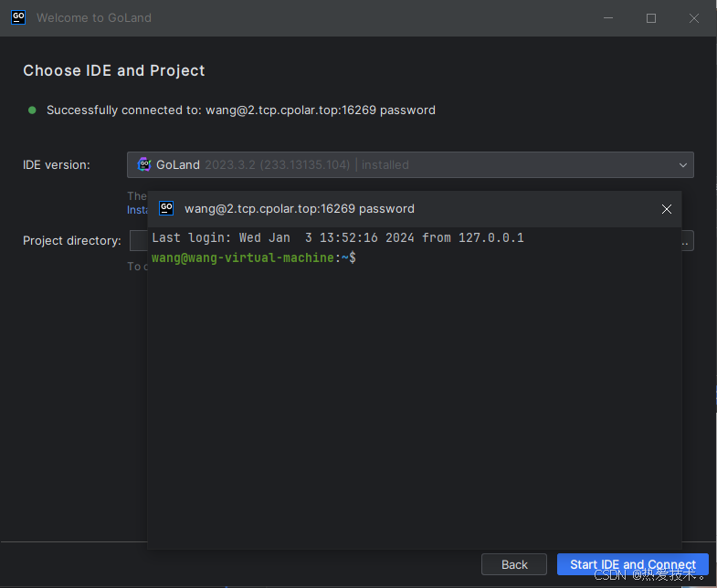Click the GoLand icon in the IDE version field
The image size is (717, 588).
click(x=144, y=164)
